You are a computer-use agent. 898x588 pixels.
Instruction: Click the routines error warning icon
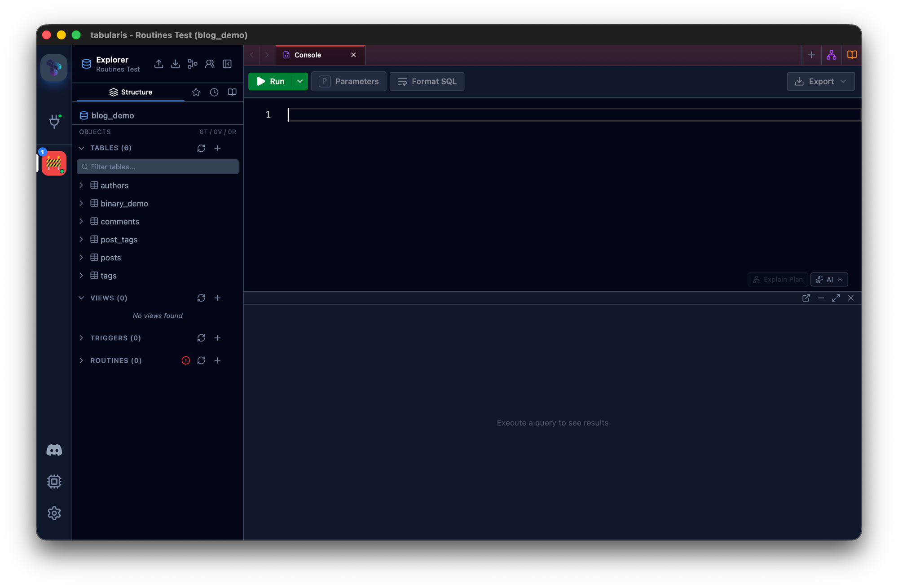coord(185,360)
